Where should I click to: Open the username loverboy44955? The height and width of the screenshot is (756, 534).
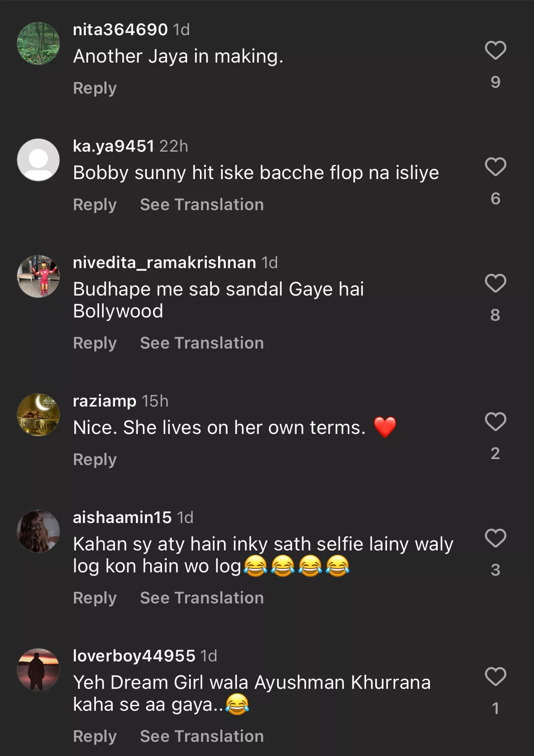tap(134, 656)
